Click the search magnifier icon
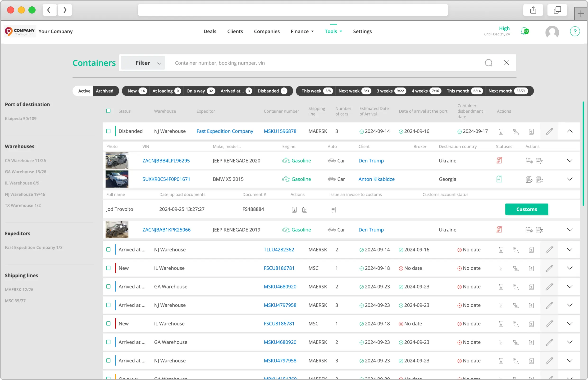Image resolution: width=588 pixels, height=380 pixels. pos(488,63)
